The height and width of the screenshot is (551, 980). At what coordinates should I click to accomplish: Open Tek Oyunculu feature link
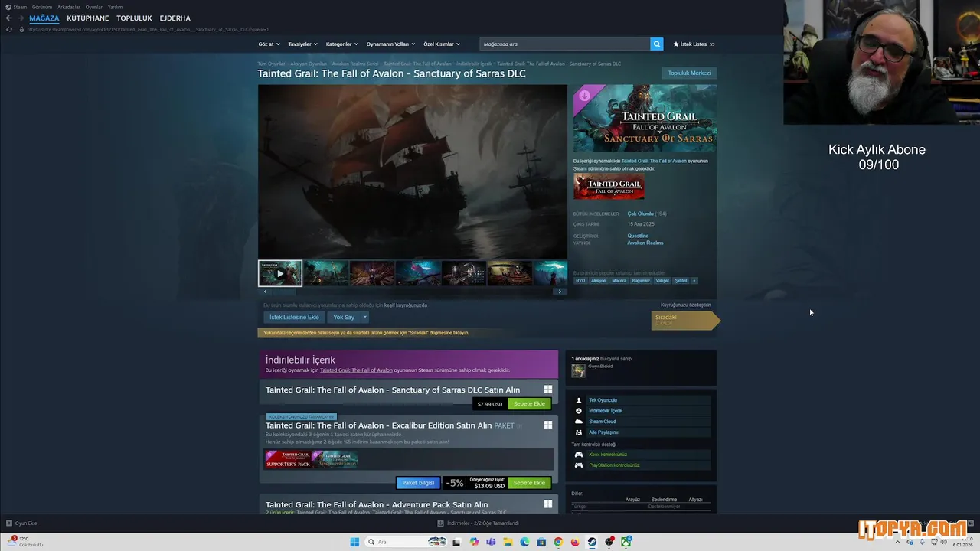click(x=603, y=400)
